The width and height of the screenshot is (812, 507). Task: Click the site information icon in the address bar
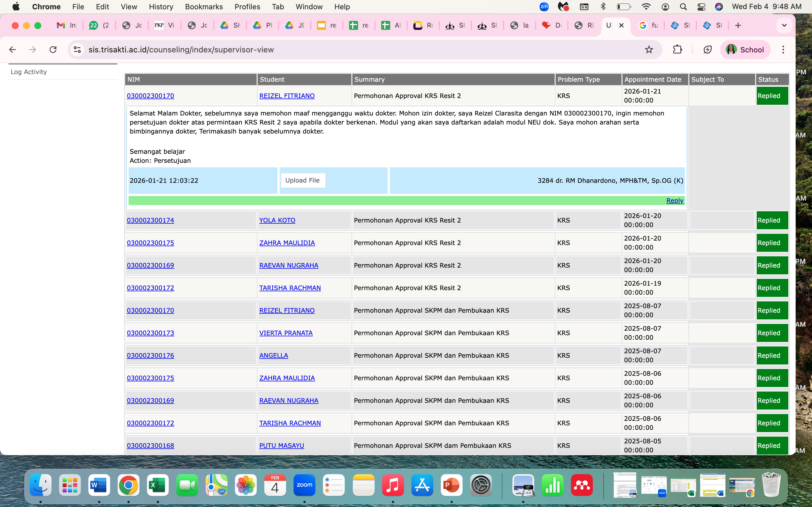pos(77,50)
